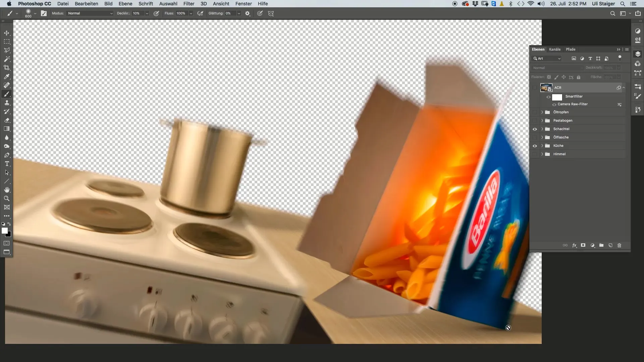Select the Healing Brush tool
Image resolution: width=644 pixels, height=362 pixels.
[x=7, y=85]
